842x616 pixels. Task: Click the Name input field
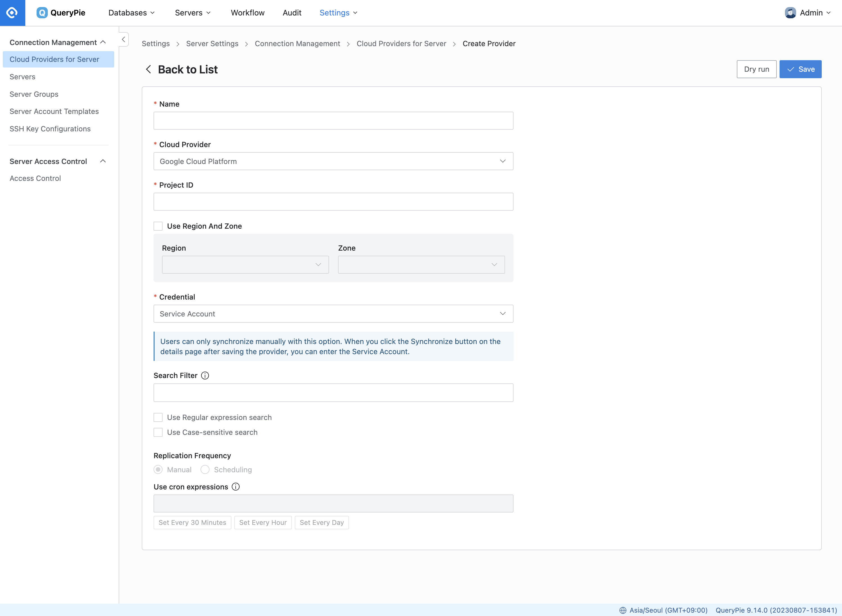coord(333,120)
